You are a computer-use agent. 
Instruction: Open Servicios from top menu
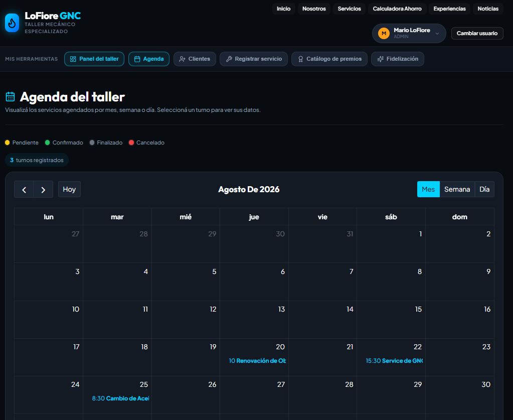click(350, 9)
